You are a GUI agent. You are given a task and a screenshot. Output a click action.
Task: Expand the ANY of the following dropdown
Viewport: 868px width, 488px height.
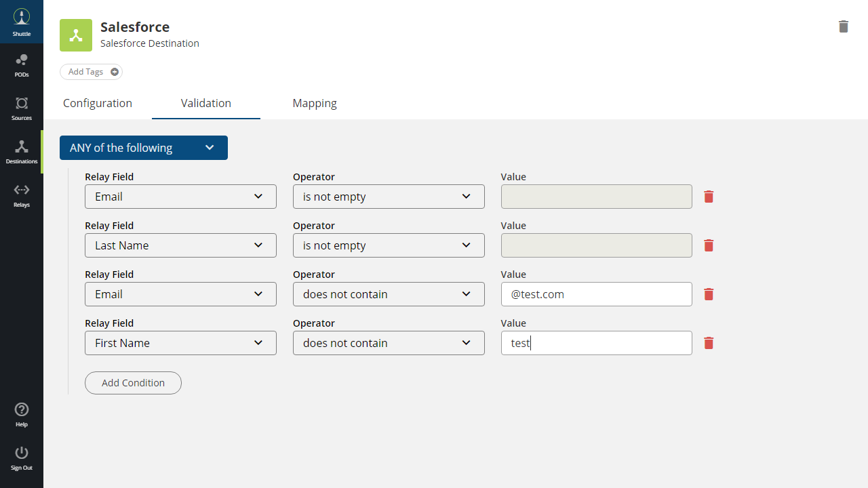144,148
